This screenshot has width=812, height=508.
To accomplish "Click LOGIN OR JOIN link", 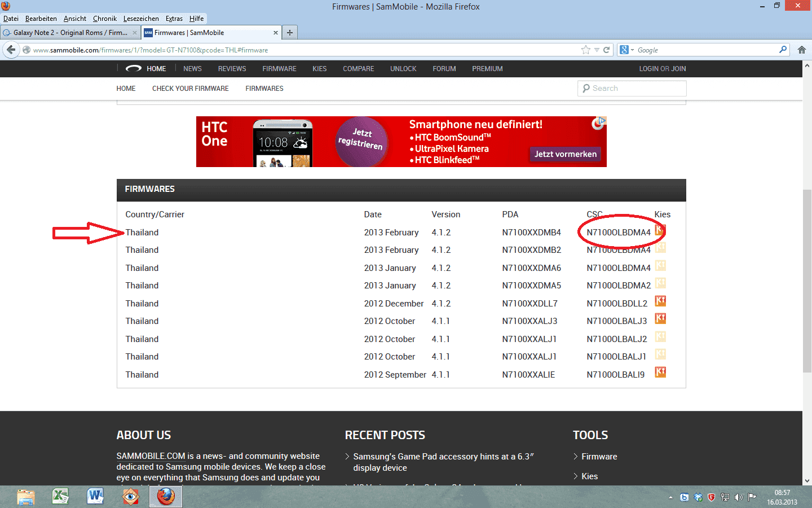I will [x=663, y=69].
